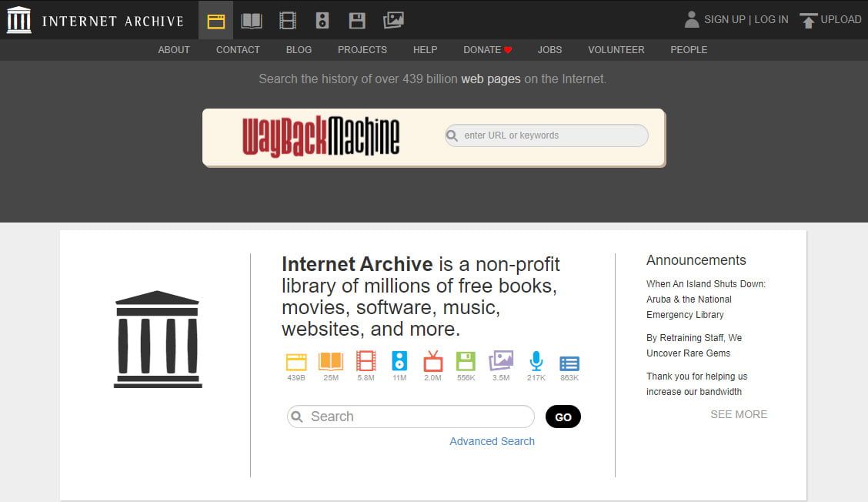Click the upload arrow icon
The image size is (868, 502).
[809, 21]
